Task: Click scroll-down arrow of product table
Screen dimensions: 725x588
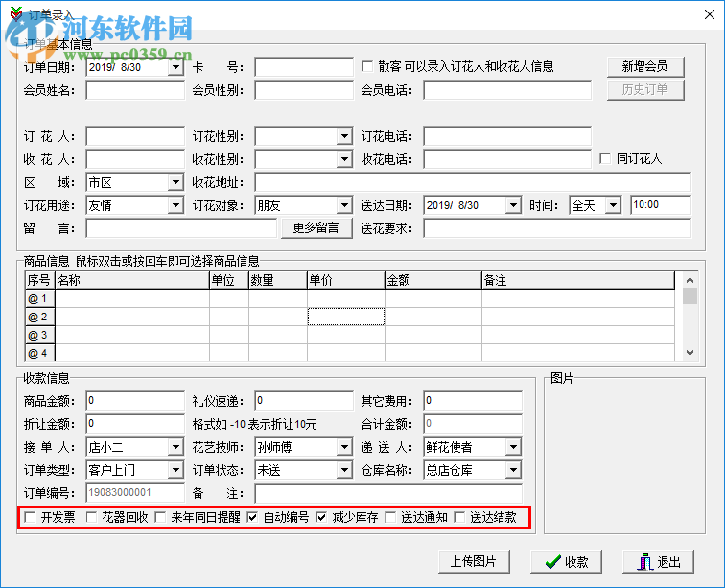Action: tap(690, 353)
